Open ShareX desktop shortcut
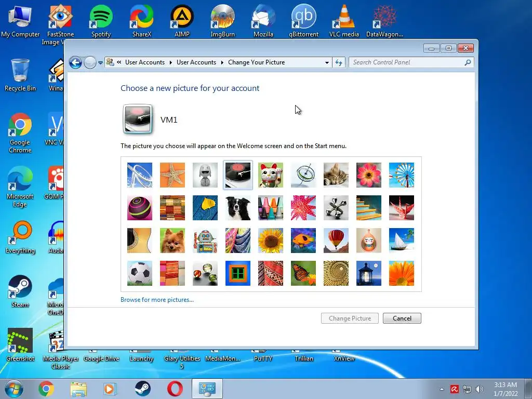The width and height of the screenshot is (532, 399). [141, 21]
